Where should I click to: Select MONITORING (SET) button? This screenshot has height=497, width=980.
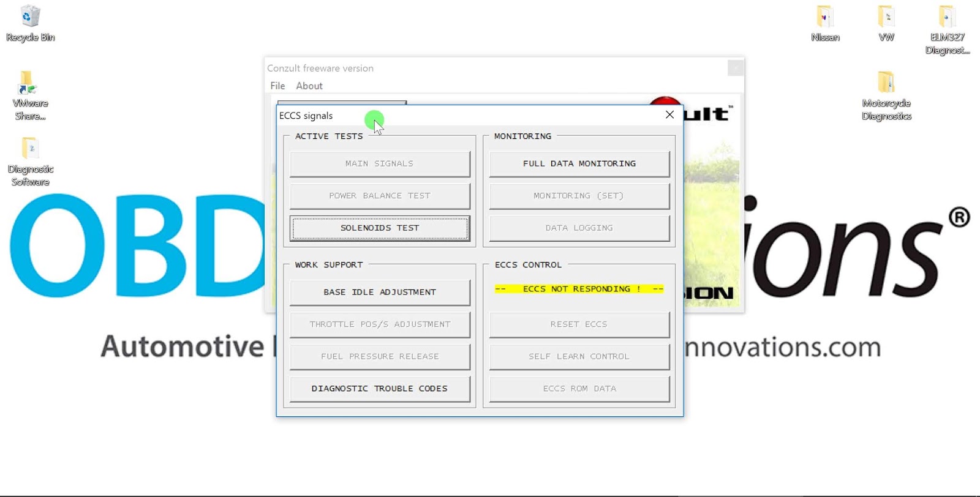point(579,196)
